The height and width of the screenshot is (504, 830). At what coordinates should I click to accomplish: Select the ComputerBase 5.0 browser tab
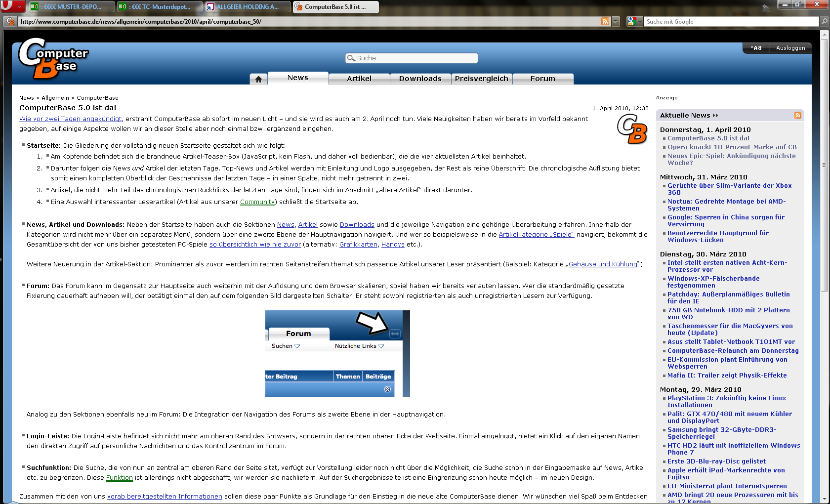pyautogui.click(x=335, y=7)
